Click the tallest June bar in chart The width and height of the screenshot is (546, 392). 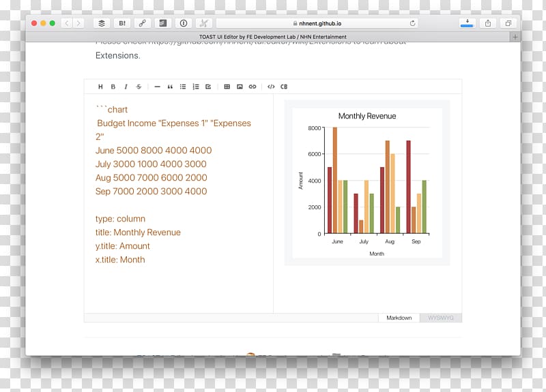[x=335, y=180]
